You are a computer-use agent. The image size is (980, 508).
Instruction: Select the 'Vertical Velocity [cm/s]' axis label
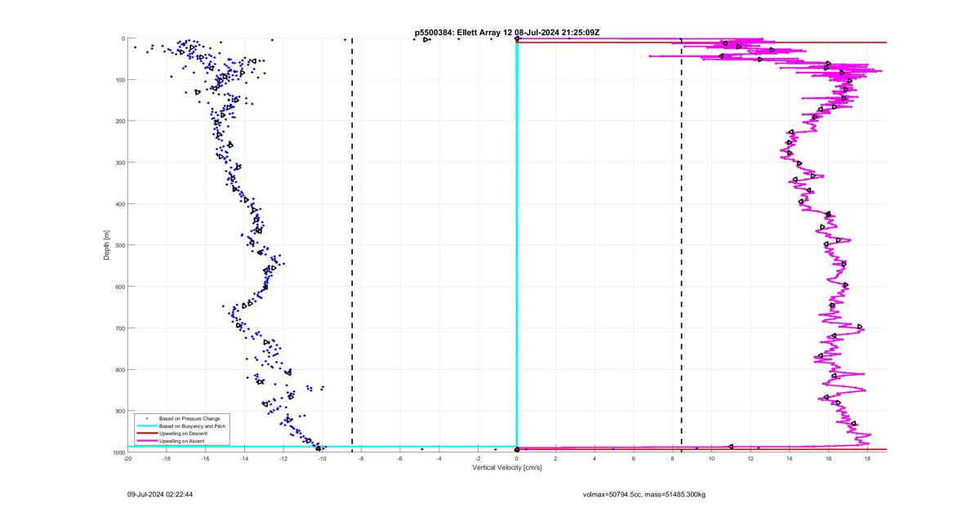pyautogui.click(x=506, y=467)
